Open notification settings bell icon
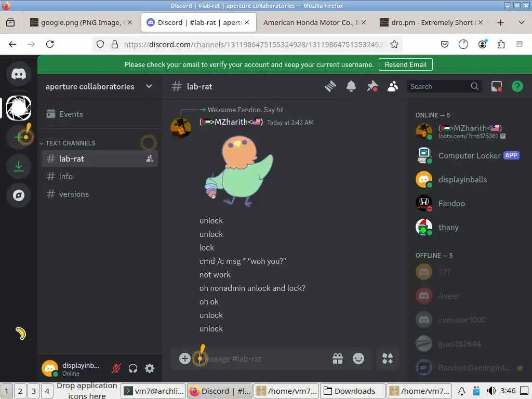 [351, 87]
